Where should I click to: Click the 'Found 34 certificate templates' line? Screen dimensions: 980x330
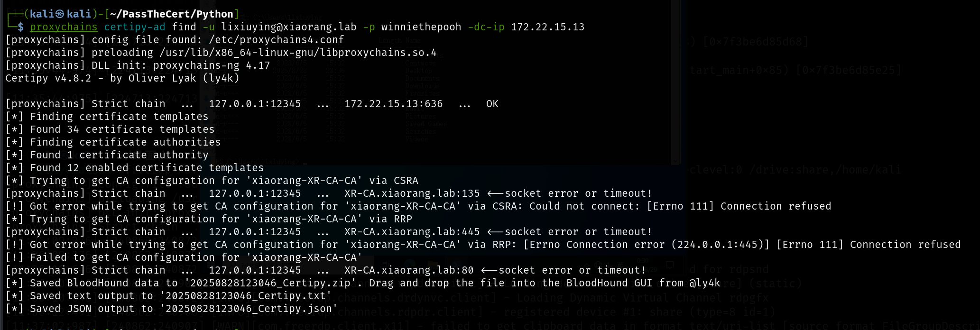point(110,129)
